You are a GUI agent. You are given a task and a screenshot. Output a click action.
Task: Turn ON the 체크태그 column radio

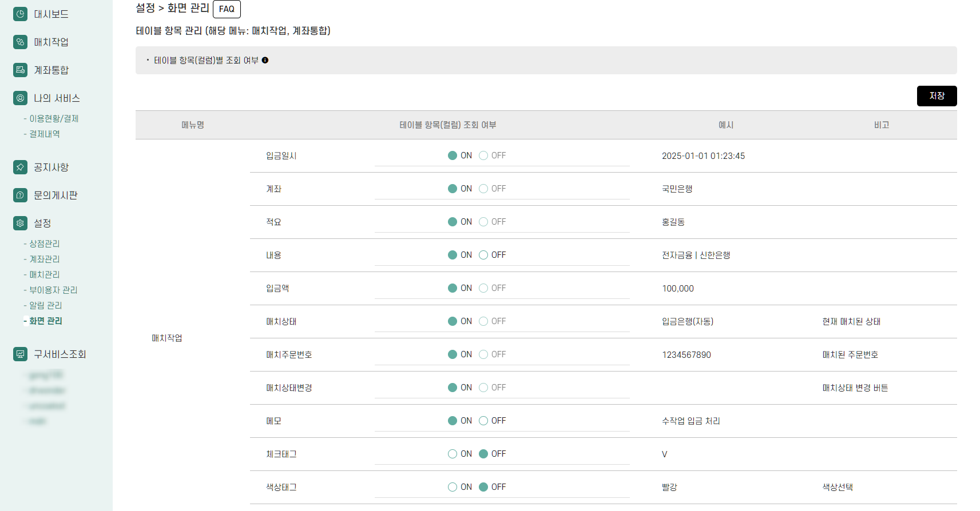pos(453,454)
